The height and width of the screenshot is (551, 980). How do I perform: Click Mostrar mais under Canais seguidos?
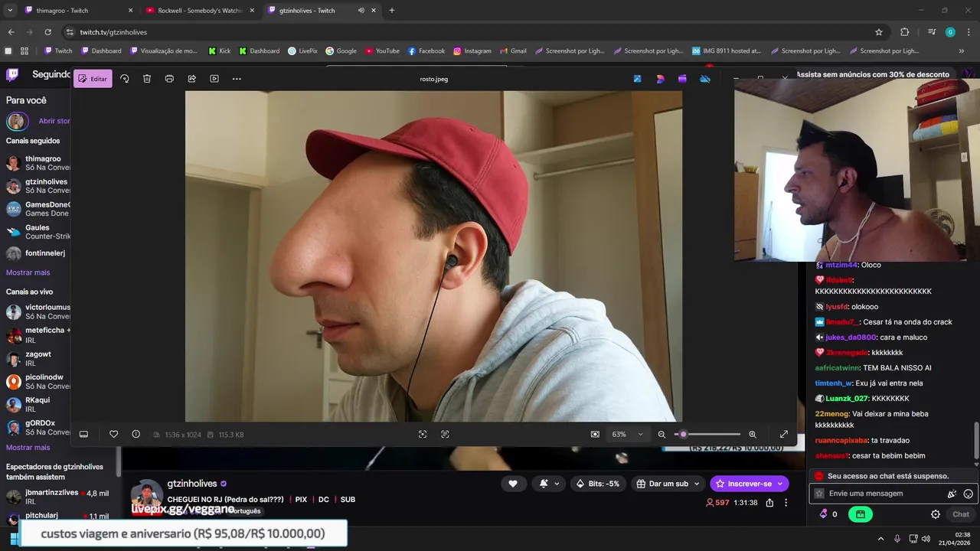point(28,272)
